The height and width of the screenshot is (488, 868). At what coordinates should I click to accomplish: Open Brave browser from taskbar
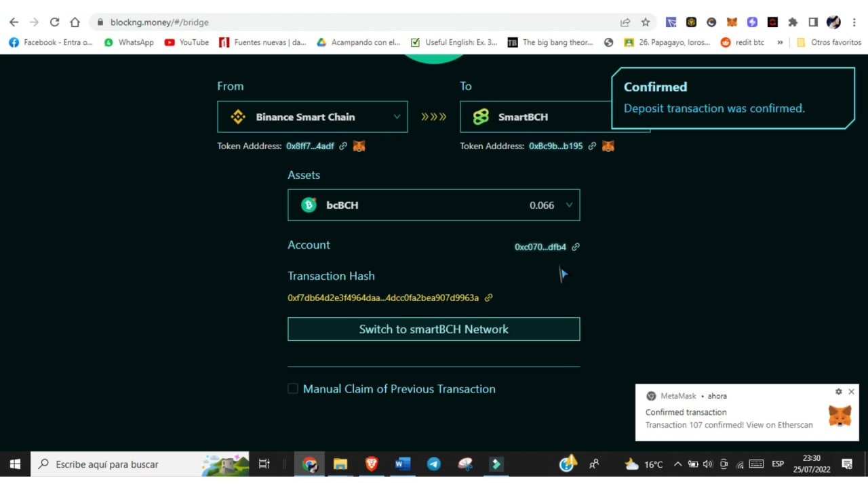pyautogui.click(x=372, y=464)
